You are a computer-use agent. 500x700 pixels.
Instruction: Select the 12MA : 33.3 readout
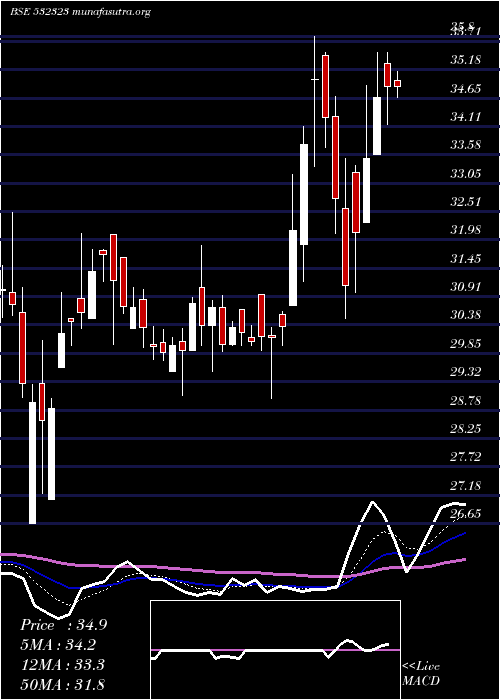pyautogui.click(x=62, y=665)
